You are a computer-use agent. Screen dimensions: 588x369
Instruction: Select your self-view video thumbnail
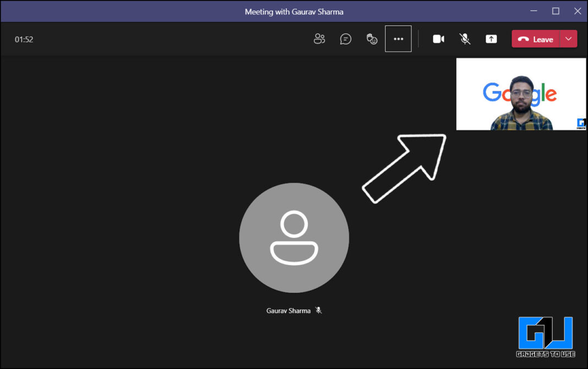(521, 94)
